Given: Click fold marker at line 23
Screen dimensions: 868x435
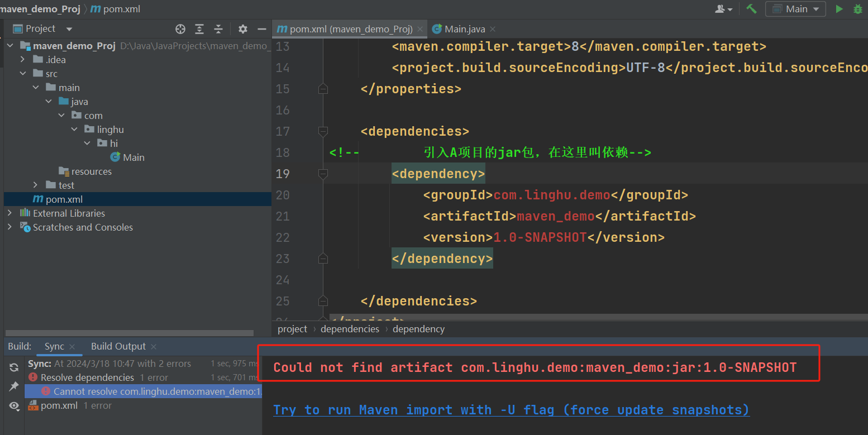Looking at the screenshot, I should click(x=322, y=259).
